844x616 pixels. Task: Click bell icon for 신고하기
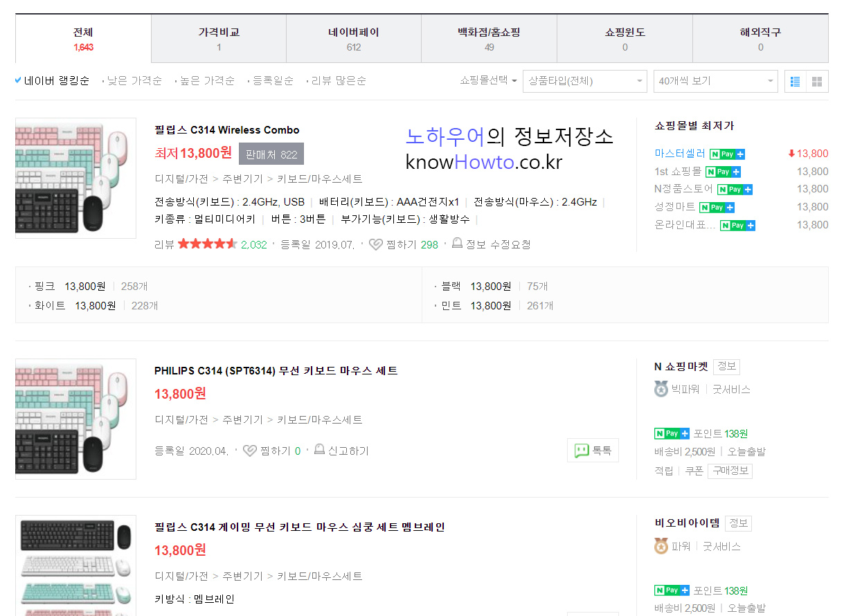[319, 449]
